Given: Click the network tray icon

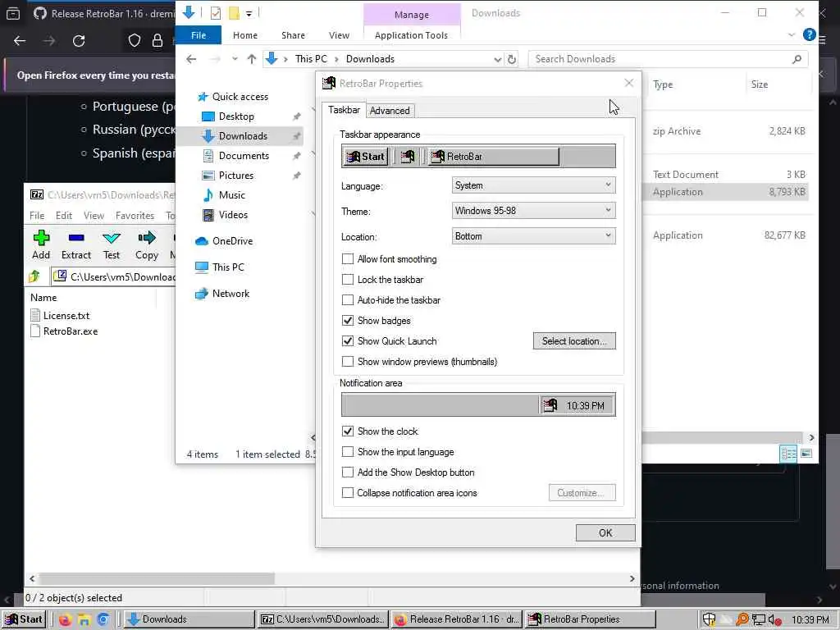Looking at the screenshot, I should click(759, 620).
